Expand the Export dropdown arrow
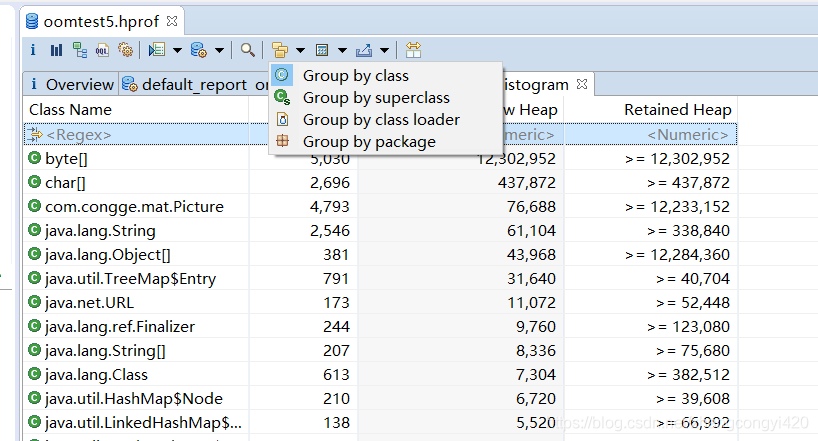The height and width of the screenshot is (441, 818). pyautogui.click(x=385, y=50)
